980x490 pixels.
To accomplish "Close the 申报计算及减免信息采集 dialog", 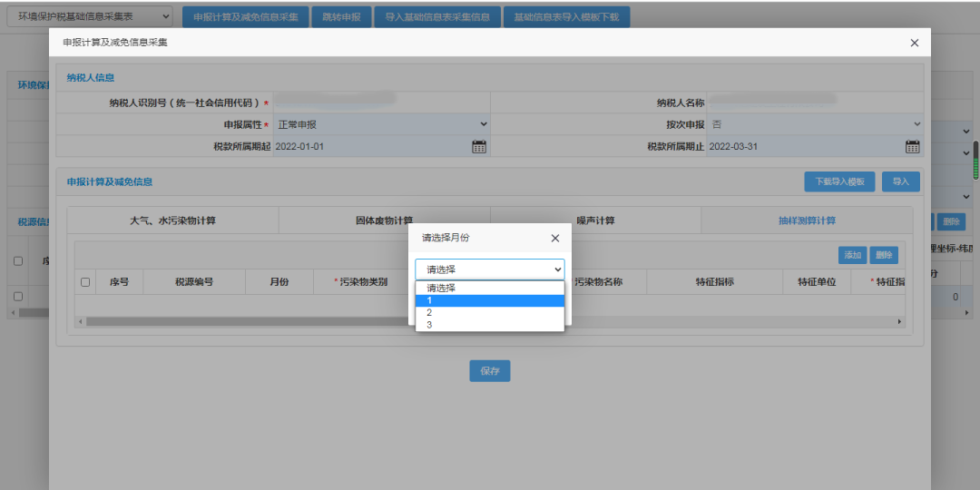I will 914,43.
